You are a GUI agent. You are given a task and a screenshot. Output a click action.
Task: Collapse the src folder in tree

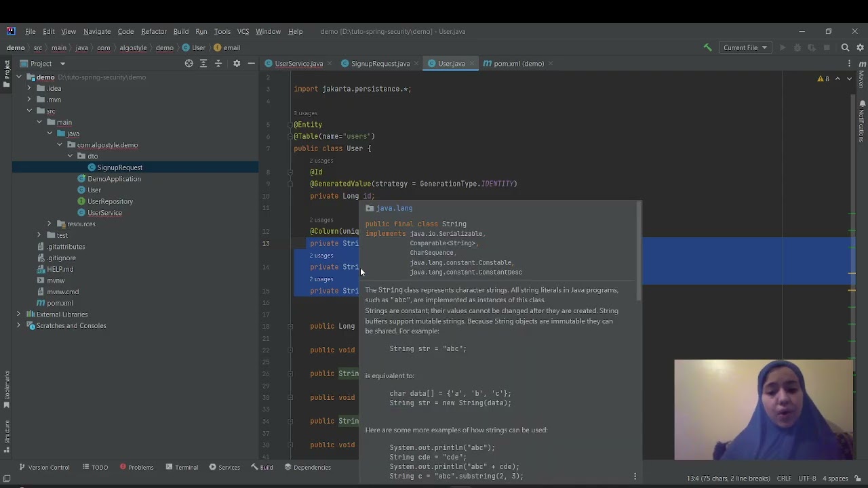click(29, 110)
